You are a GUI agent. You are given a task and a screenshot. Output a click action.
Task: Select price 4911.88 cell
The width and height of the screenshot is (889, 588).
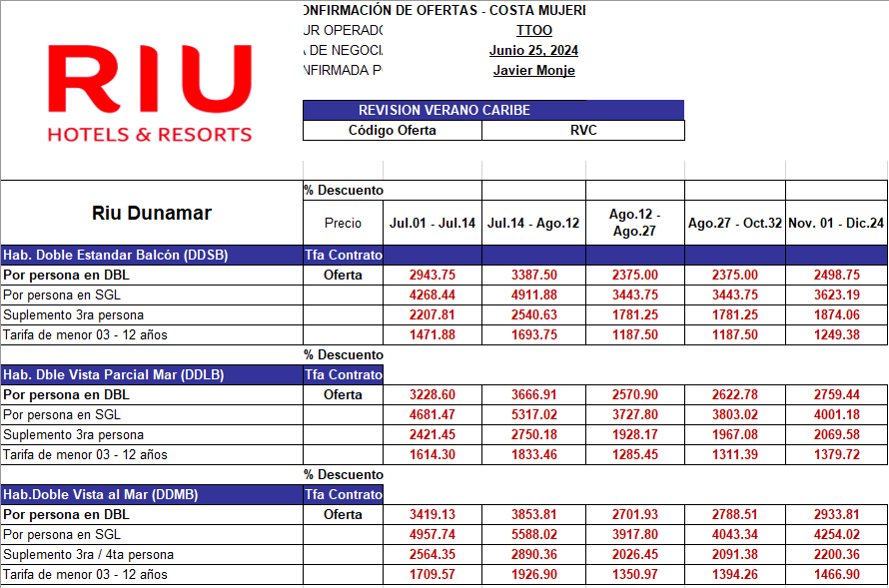pyautogui.click(x=533, y=295)
